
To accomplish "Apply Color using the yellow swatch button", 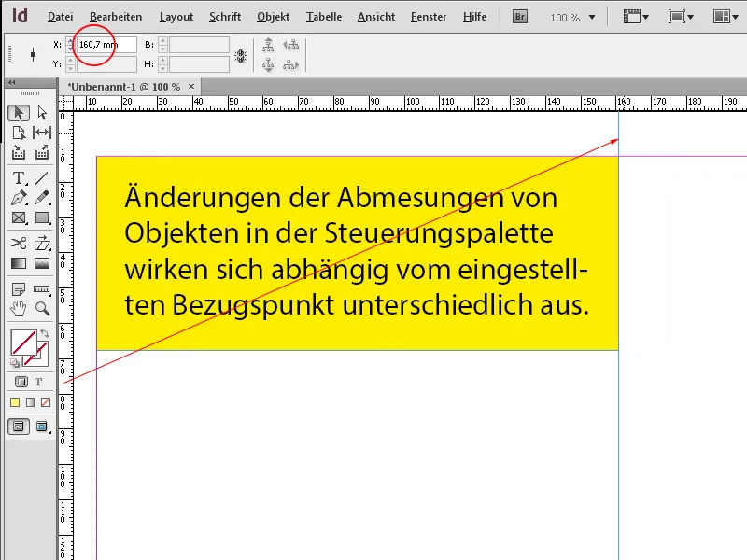I will (x=15, y=403).
